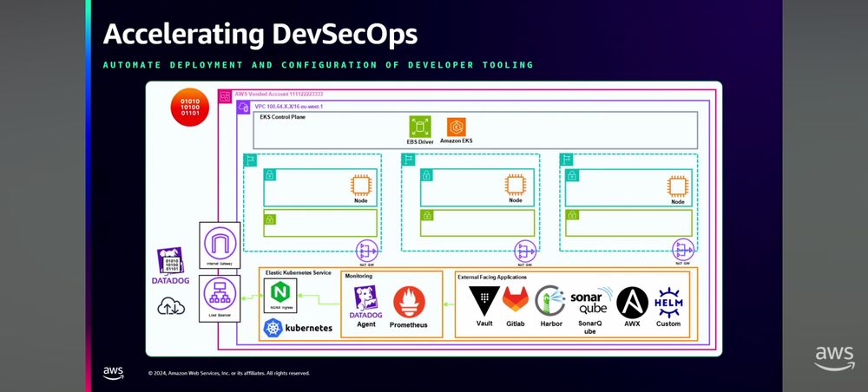
Task: Click the Load Balancer hierarchy icon
Action: click(220, 294)
